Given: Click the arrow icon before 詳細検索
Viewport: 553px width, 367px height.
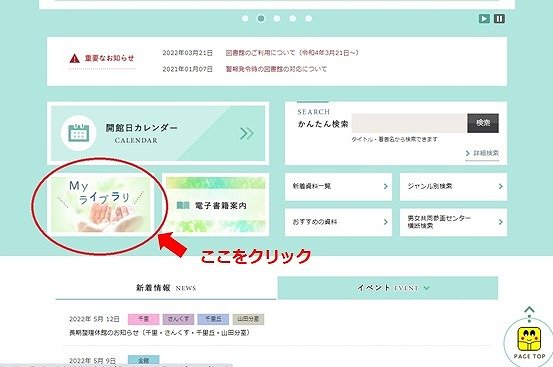Looking at the screenshot, I should pos(468,153).
